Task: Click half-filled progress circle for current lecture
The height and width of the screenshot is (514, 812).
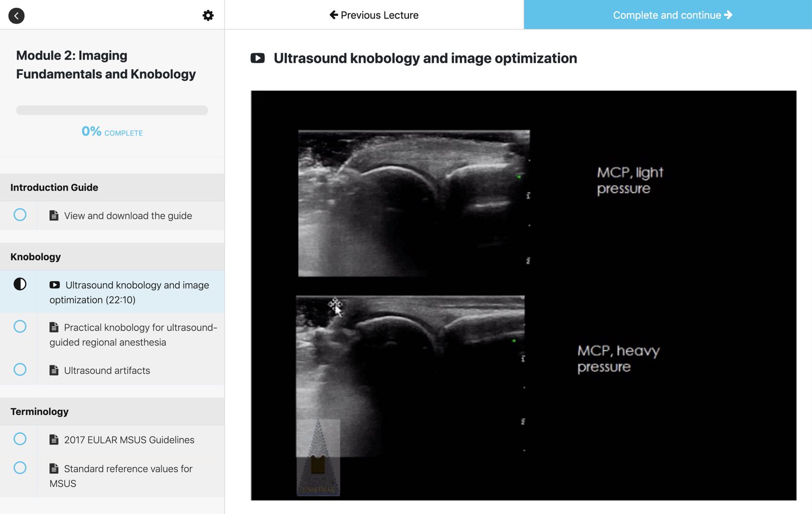Action: (x=20, y=284)
